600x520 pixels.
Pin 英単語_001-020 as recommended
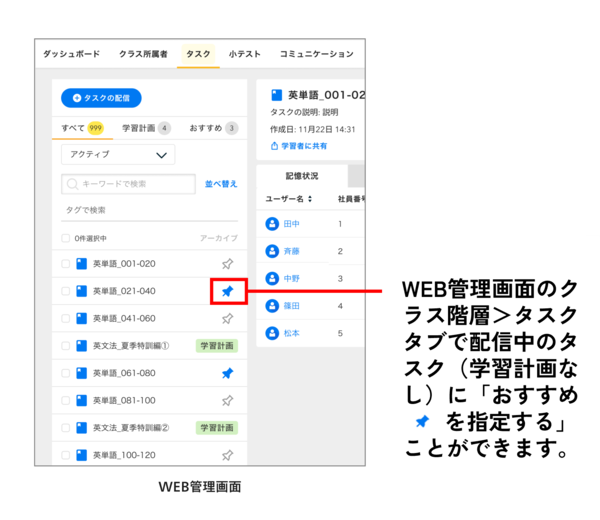(x=227, y=264)
